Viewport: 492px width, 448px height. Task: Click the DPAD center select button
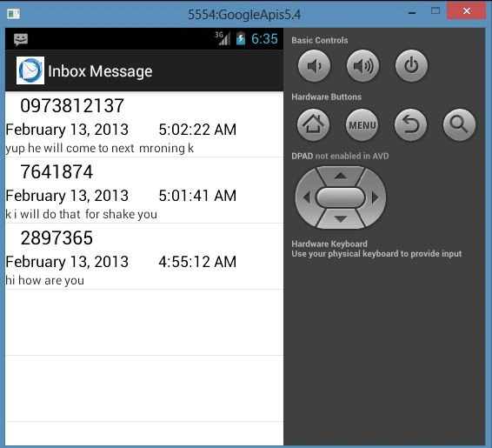click(x=341, y=197)
